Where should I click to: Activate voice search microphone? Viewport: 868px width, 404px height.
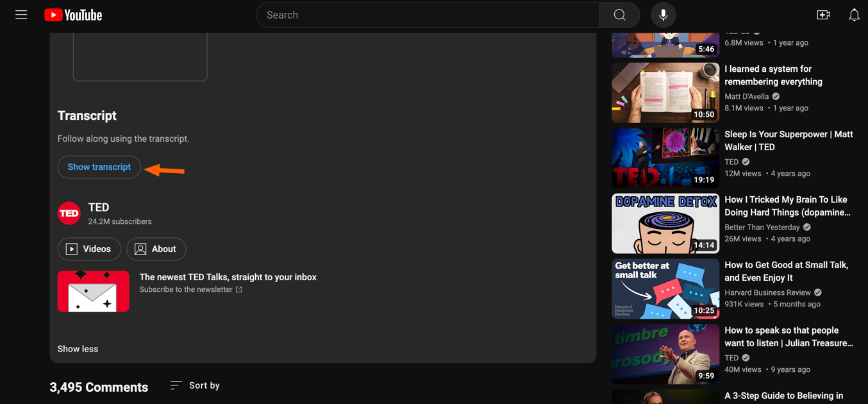point(663,15)
